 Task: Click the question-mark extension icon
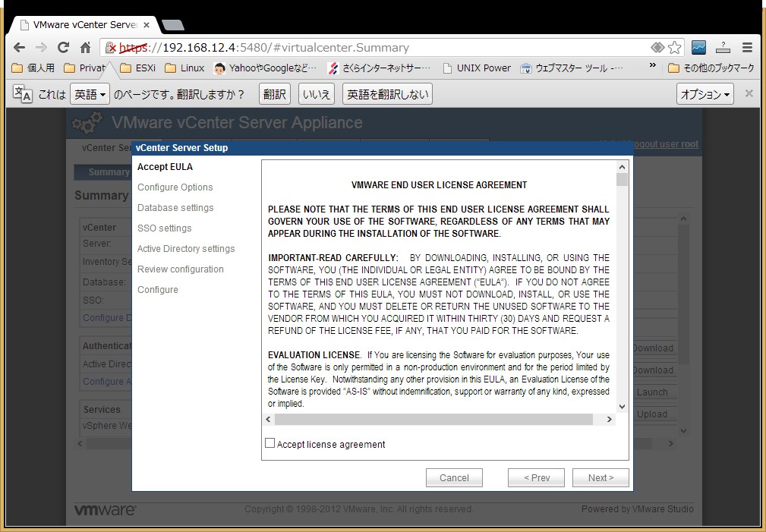pyautogui.click(x=723, y=47)
